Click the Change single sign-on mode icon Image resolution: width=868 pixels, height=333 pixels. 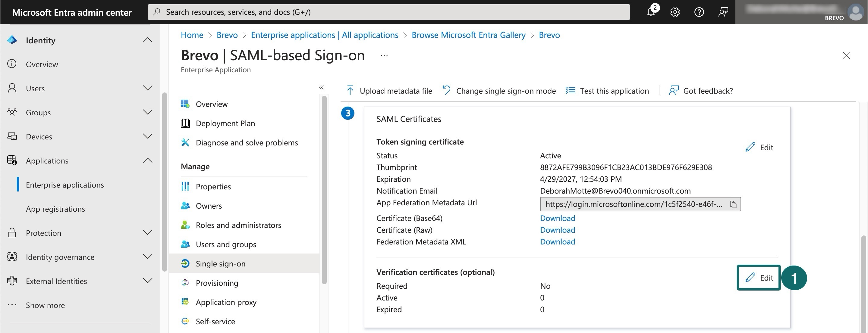tap(446, 90)
